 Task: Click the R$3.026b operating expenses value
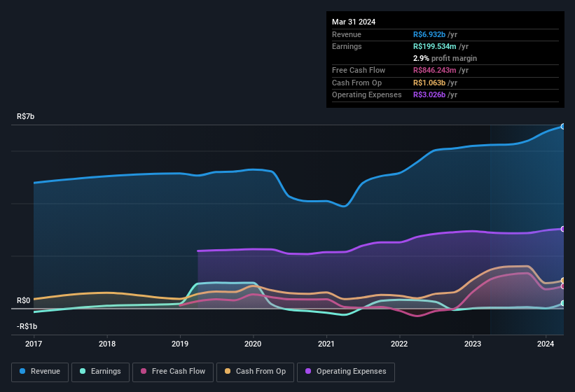point(429,95)
